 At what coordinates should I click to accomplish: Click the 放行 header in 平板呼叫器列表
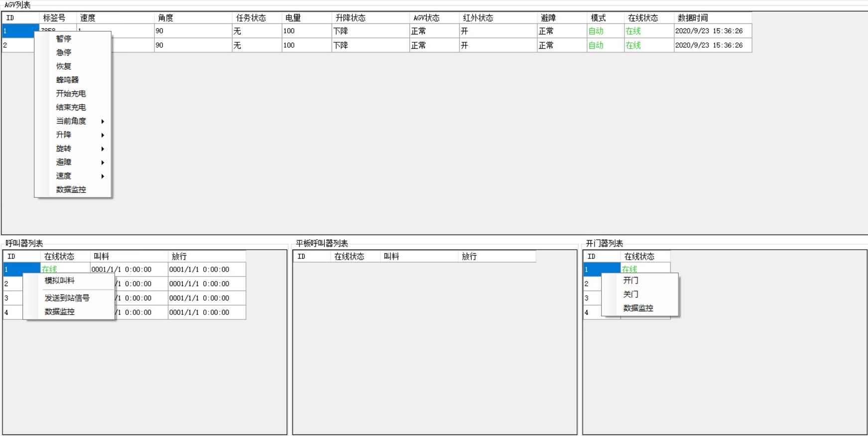pos(497,257)
